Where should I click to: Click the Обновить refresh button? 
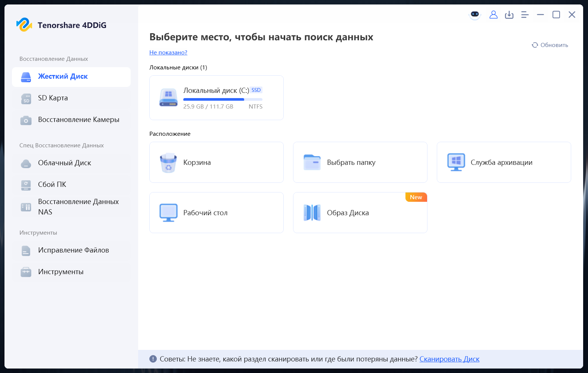coord(550,45)
